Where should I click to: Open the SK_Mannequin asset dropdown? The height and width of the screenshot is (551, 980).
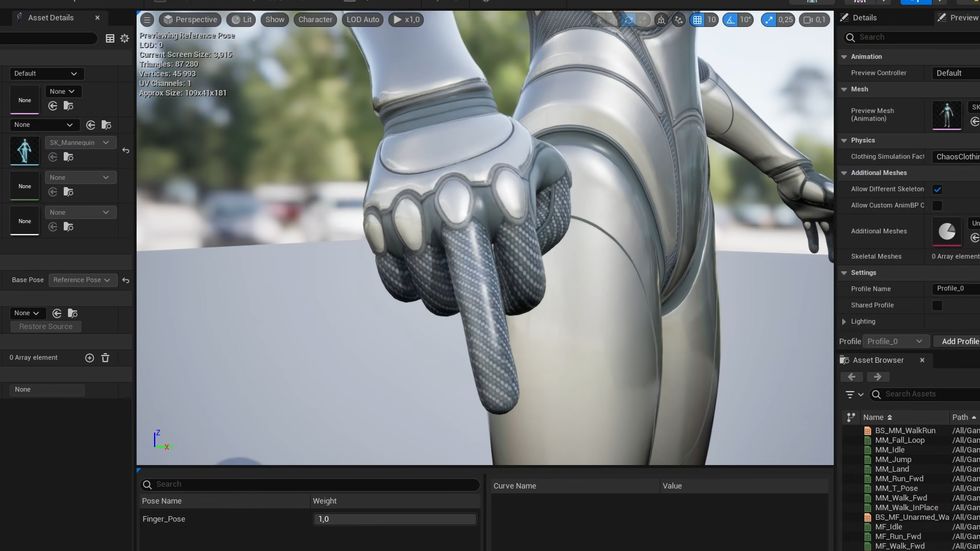pyautogui.click(x=79, y=142)
